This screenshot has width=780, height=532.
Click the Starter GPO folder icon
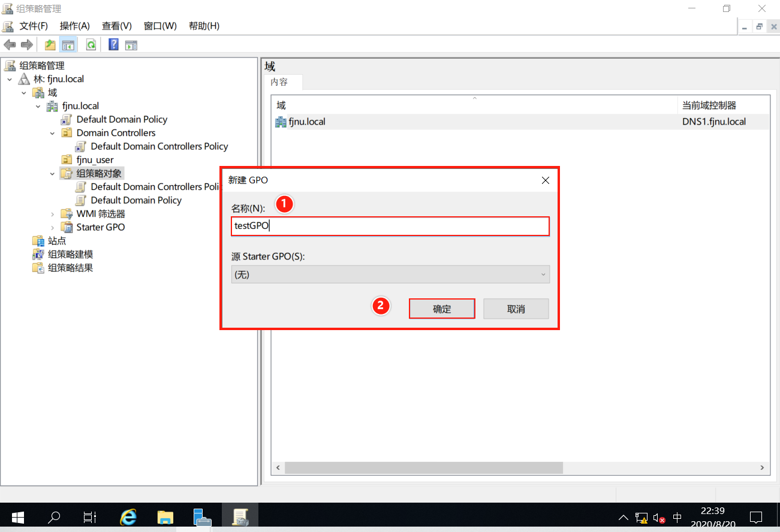[x=67, y=227]
